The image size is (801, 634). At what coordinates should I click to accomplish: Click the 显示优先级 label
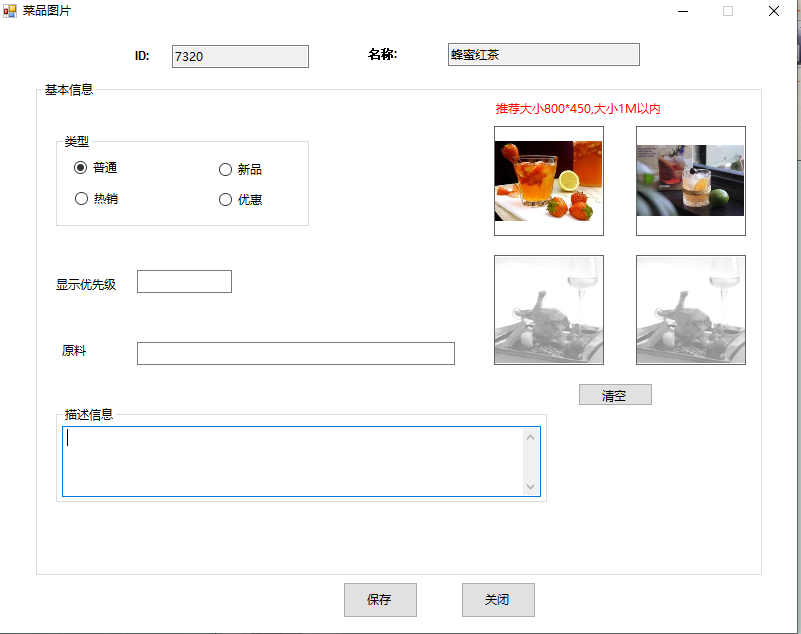click(x=86, y=285)
